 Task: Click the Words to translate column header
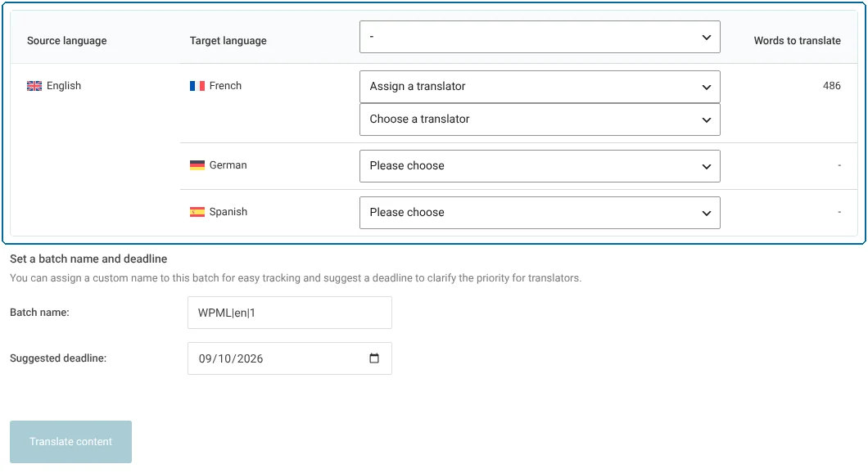click(797, 40)
